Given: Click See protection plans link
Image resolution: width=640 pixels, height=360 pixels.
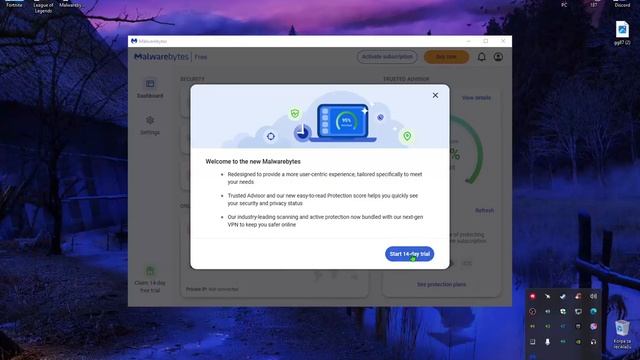Looking at the screenshot, I should tap(441, 284).
